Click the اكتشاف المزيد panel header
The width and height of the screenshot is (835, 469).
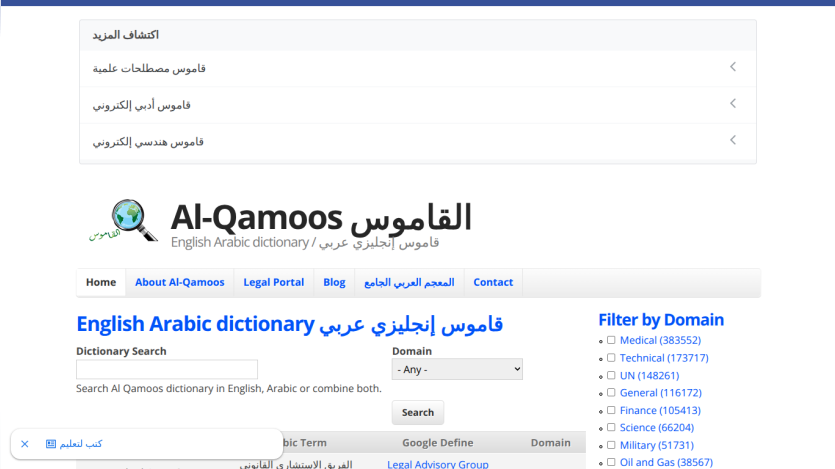click(x=418, y=35)
